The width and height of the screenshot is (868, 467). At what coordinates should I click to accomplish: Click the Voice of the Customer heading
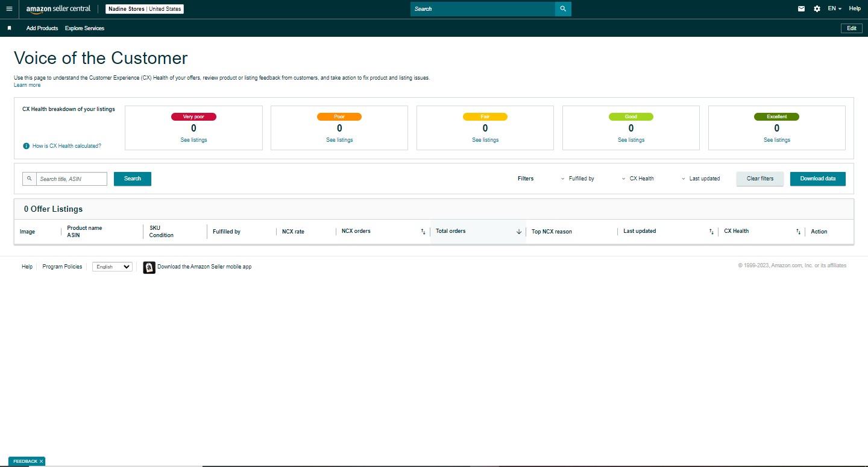coord(101,58)
